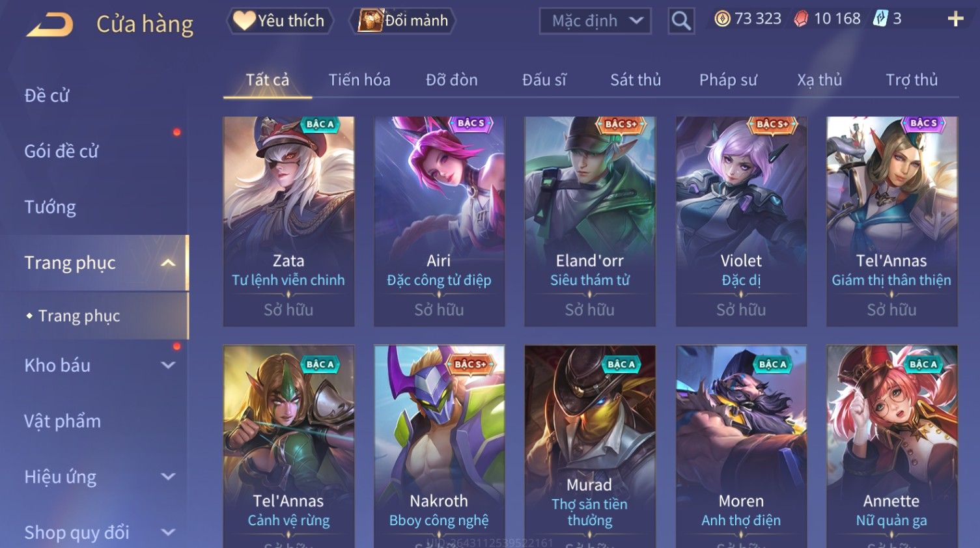
Task: Open Đổi mảnh shard exchange
Action: [402, 21]
